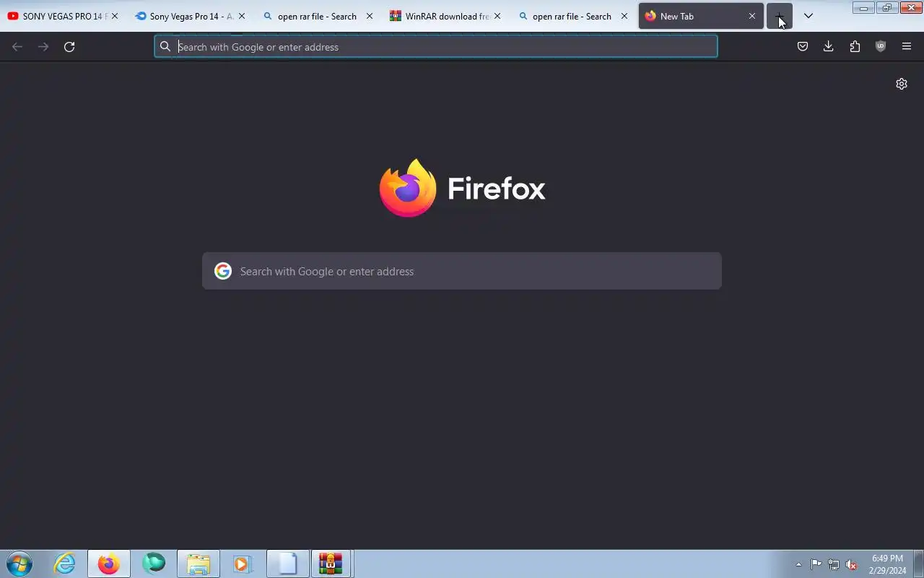Show the Downloads panel

[x=829, y=47]
